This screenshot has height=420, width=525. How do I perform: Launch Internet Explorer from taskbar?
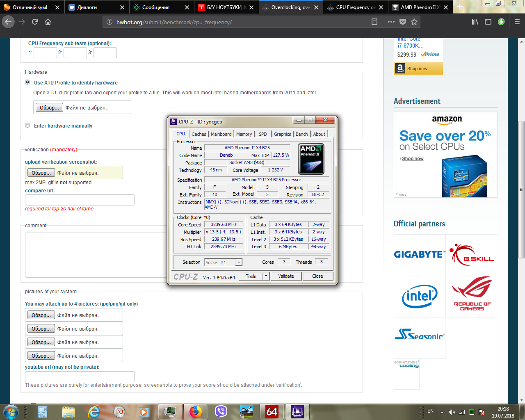point(94,411)
